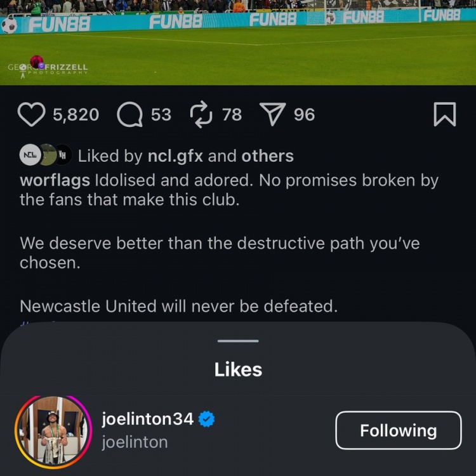Tap the repost arrows icon
The image size is (476, 476).
pos(201,115)
